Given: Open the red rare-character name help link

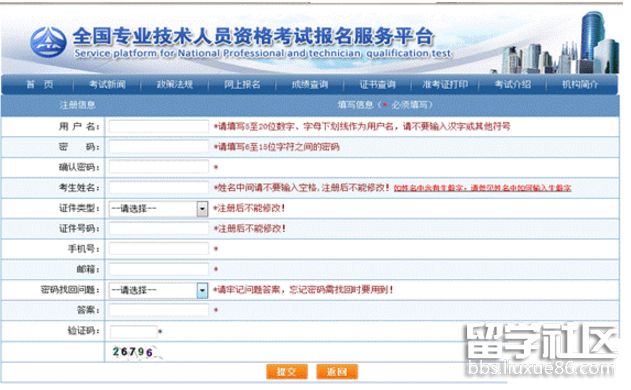Looking at the screenshot, I should click(x=482, y=188).
